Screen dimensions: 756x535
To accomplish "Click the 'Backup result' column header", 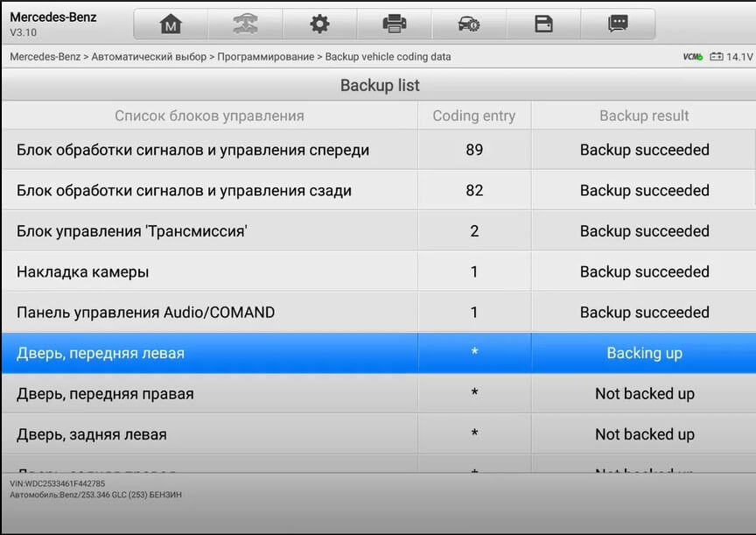I will 644,116.
